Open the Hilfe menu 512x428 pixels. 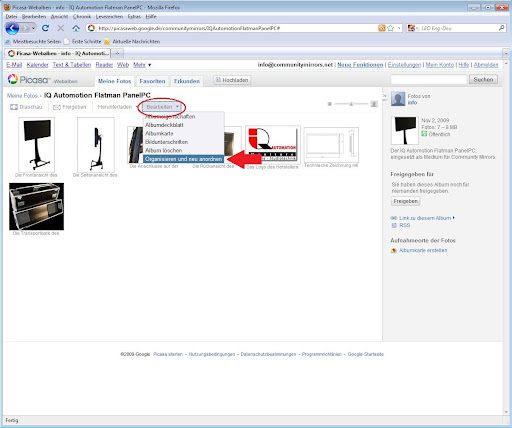151,16
